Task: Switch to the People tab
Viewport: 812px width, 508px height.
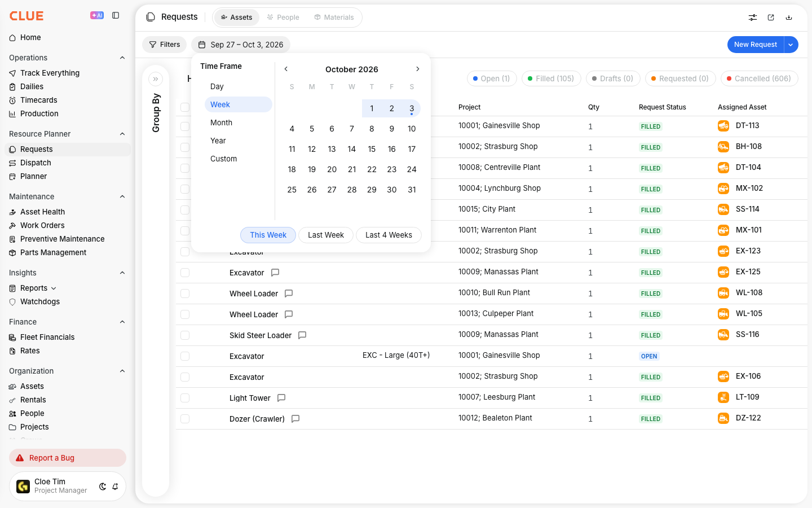Action: coord(283,17)
